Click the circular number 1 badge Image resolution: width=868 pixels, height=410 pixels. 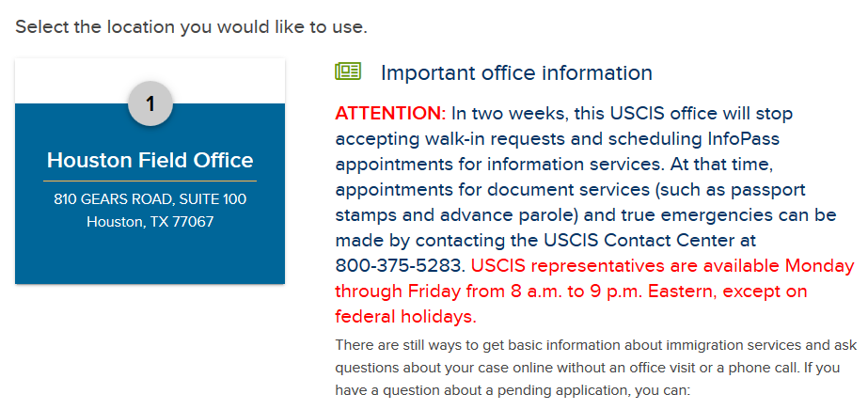150,103
